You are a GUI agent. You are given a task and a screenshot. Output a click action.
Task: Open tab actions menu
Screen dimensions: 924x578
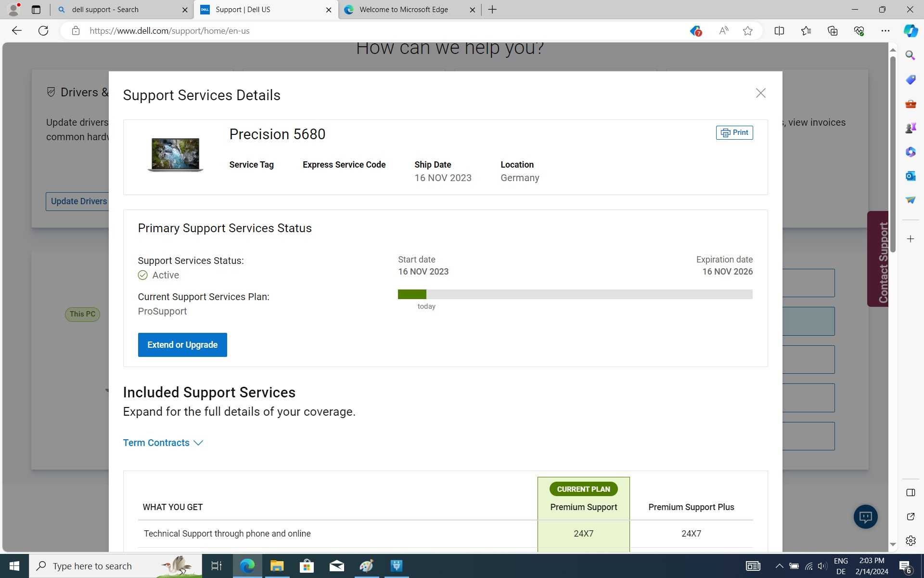coord(36,10)
